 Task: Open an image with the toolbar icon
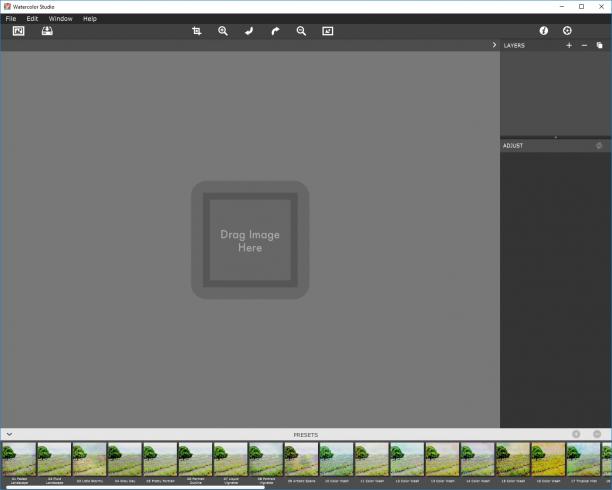[x=18, y=31]
